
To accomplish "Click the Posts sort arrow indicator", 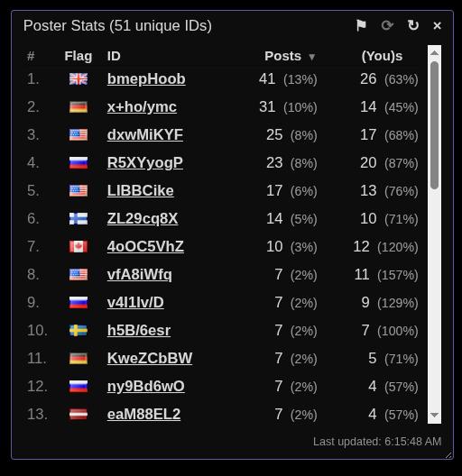I will coord(311,57).
